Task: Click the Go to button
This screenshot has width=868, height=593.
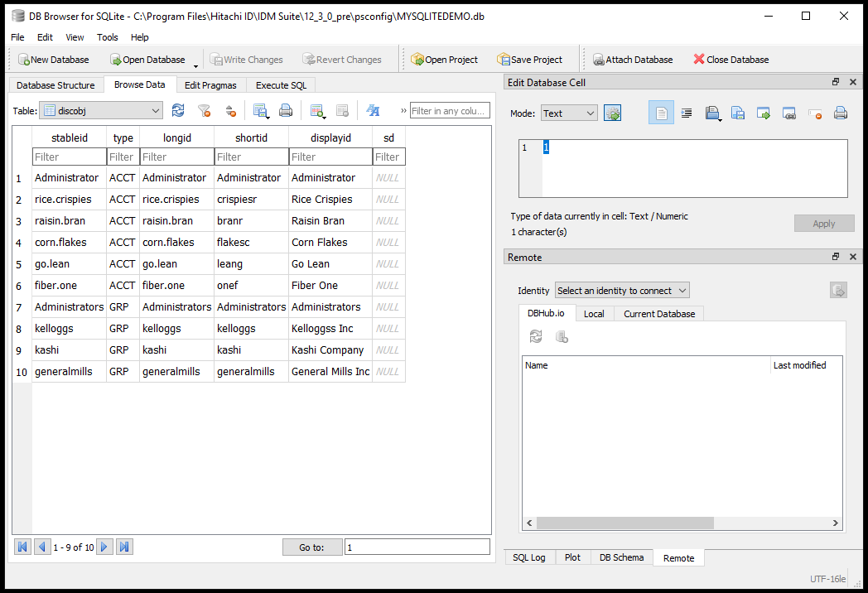Action: (x=311, y=547)
